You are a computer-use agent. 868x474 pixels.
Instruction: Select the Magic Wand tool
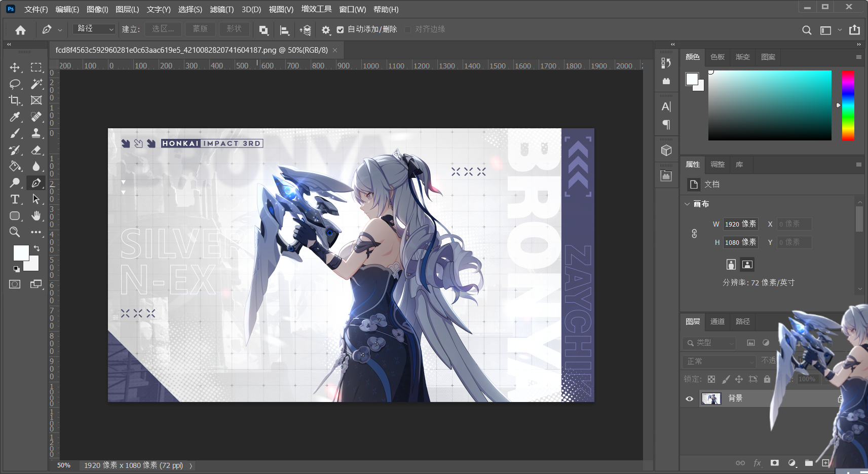pyautogui.click(x=36, y=84)
